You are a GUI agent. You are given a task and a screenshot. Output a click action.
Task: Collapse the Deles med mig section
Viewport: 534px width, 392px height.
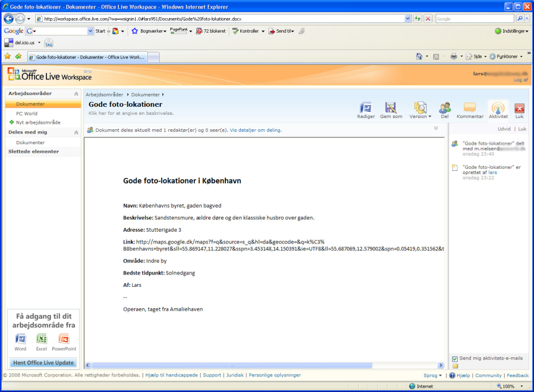(x=76, y=132)
